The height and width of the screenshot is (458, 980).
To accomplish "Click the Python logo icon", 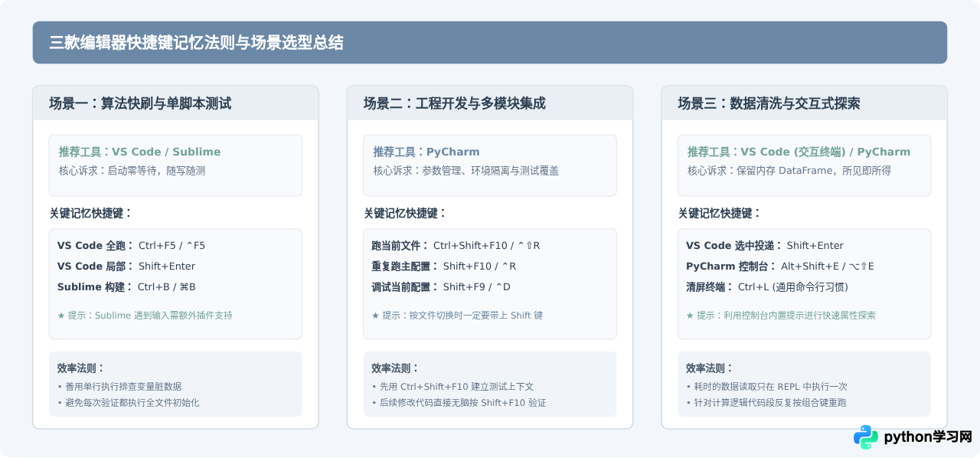I will 866,437.
